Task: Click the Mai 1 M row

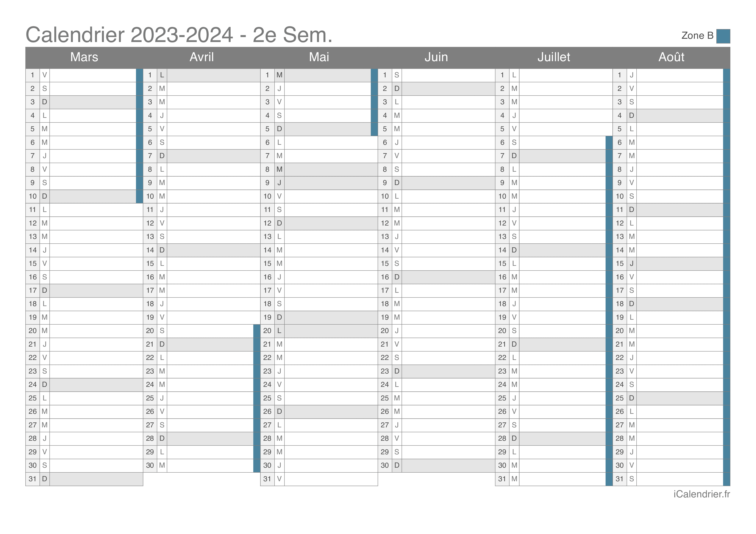Action: (319, 75)
